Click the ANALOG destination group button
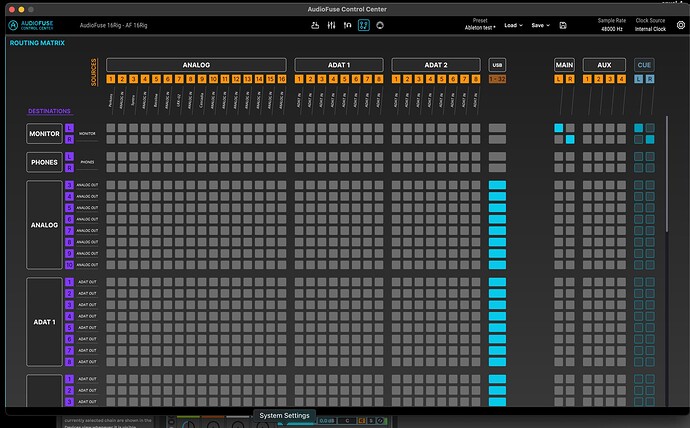The height and width of the screenshot is (428, 690). pyautogui.click(x=44, y=225)
